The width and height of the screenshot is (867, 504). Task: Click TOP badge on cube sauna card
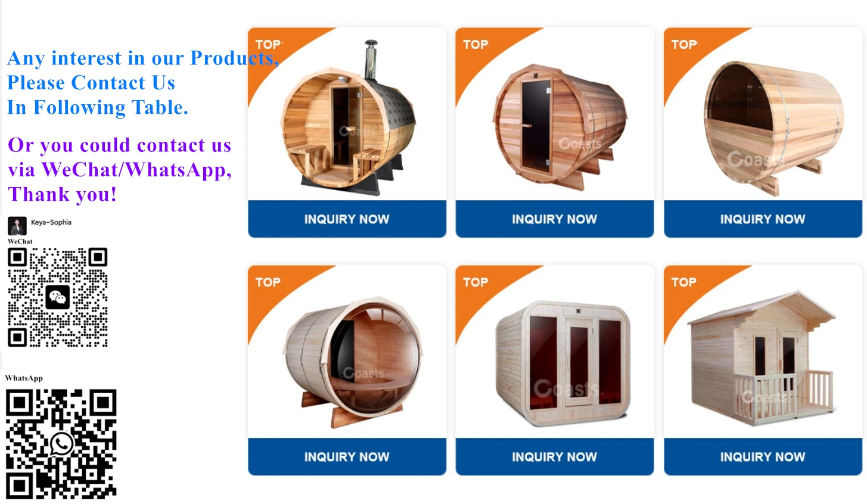476,282
